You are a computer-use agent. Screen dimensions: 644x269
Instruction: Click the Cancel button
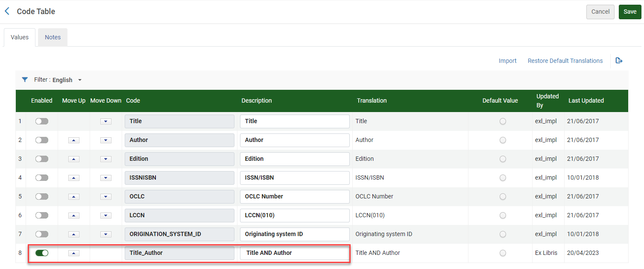click(x=600, y=12)
